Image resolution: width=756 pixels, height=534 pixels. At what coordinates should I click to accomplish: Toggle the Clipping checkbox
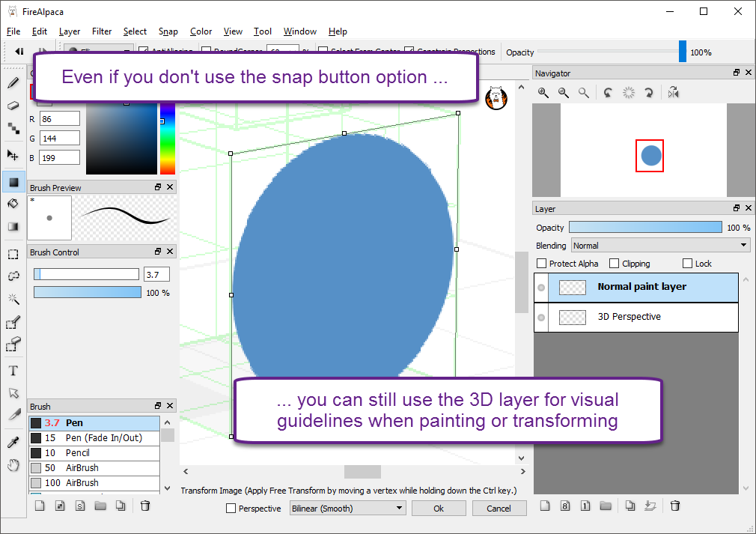pos(615,264)
